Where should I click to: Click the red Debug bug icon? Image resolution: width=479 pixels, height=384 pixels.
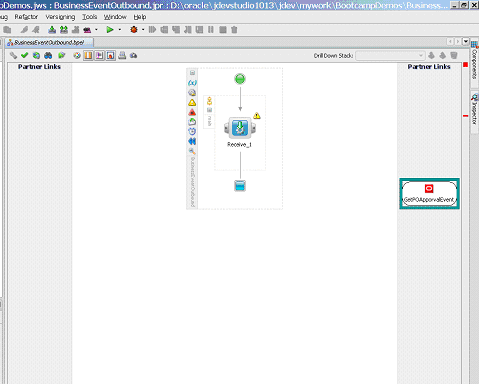(x=134, y=30)
